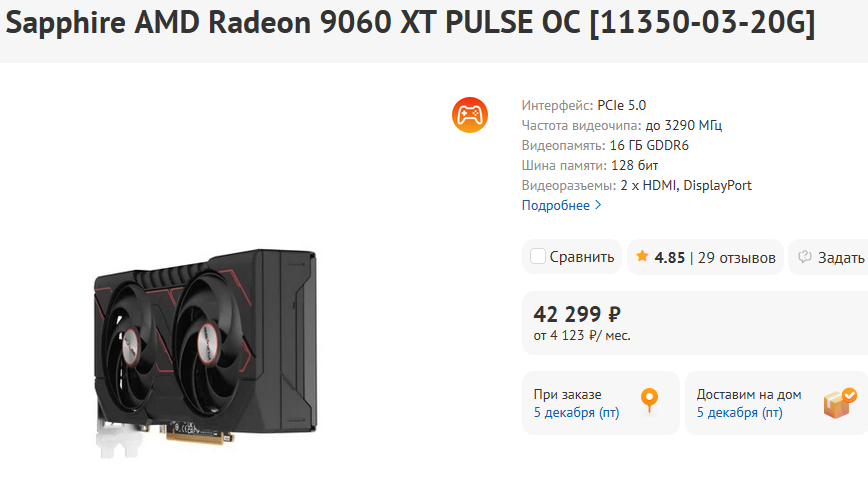The image size is (868, 504).
Task: Click the orange star rating icon
Action: click(x=642, y=256)
